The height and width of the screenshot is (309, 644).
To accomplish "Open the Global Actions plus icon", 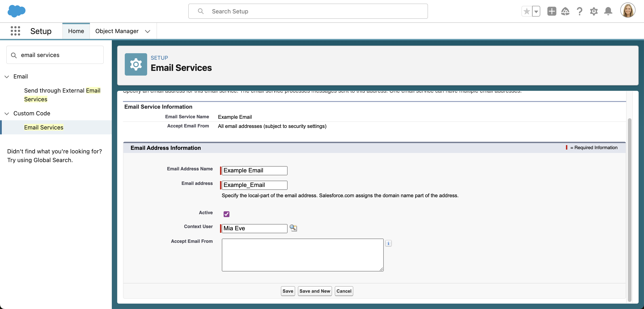I will tap(551, 11).
